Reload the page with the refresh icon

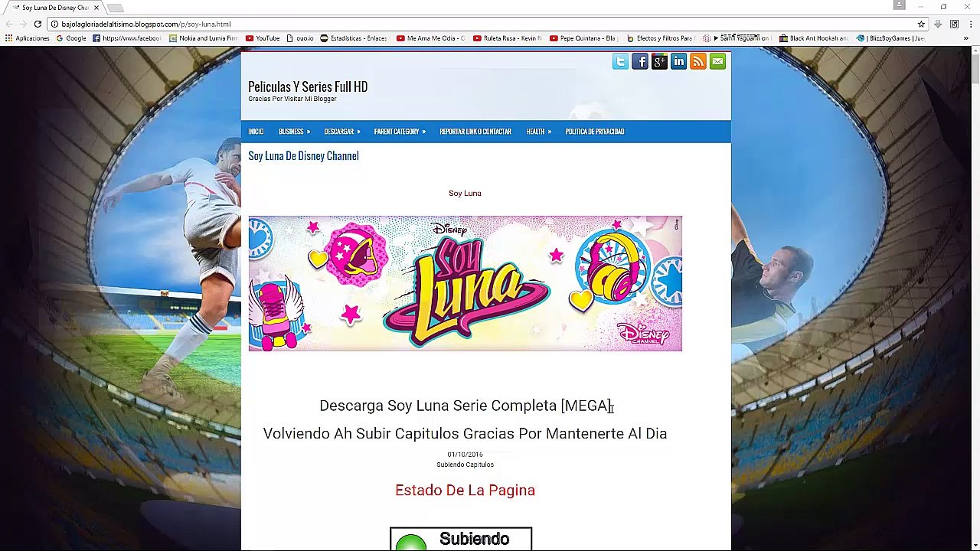tap(38, 24)
